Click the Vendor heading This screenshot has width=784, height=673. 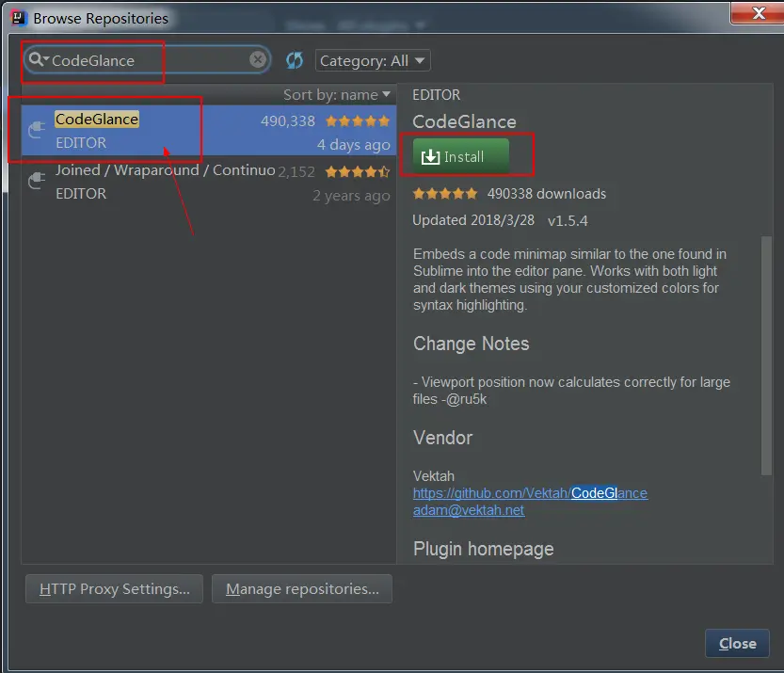click(x=442, y=438)
